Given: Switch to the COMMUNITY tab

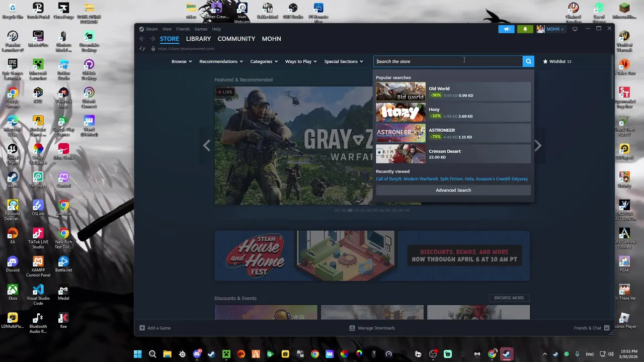Looking at the screenshot, I should click(x=236, y=39).
